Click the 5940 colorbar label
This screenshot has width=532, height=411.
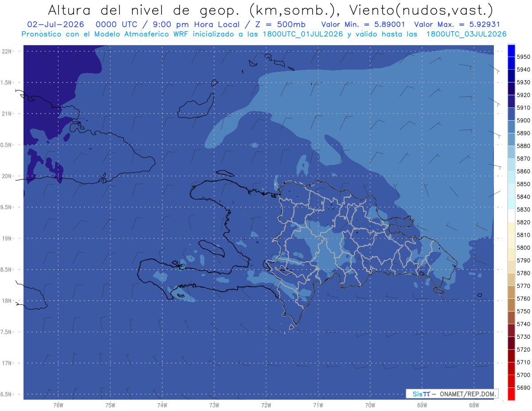coord(524,70)
